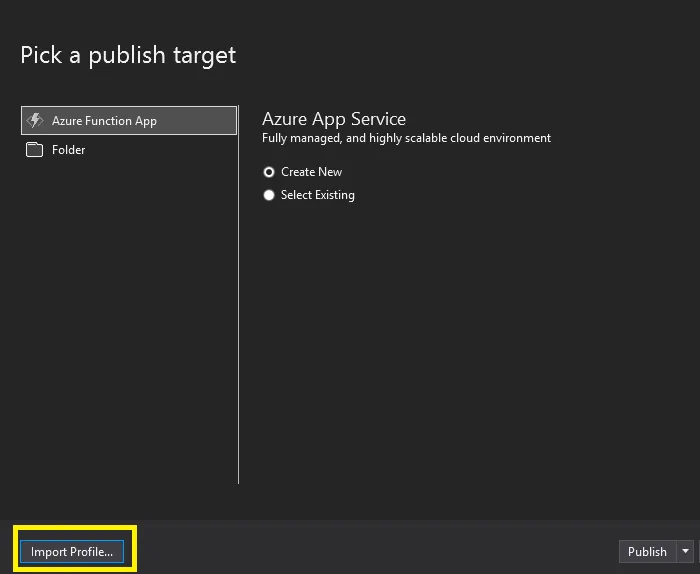
Task: Click the Publish button
Action: coord(647,552)
